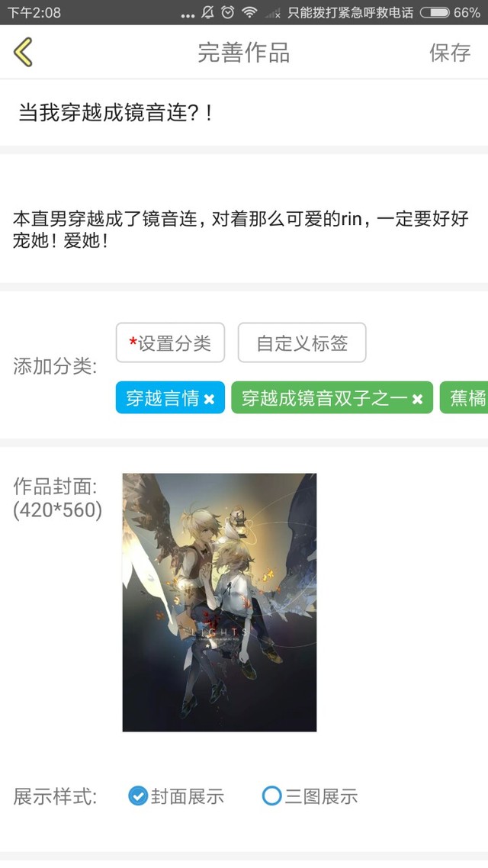488x868 pixels.
Task: Tap the alarm clock status icon
Action: (228, 12)
